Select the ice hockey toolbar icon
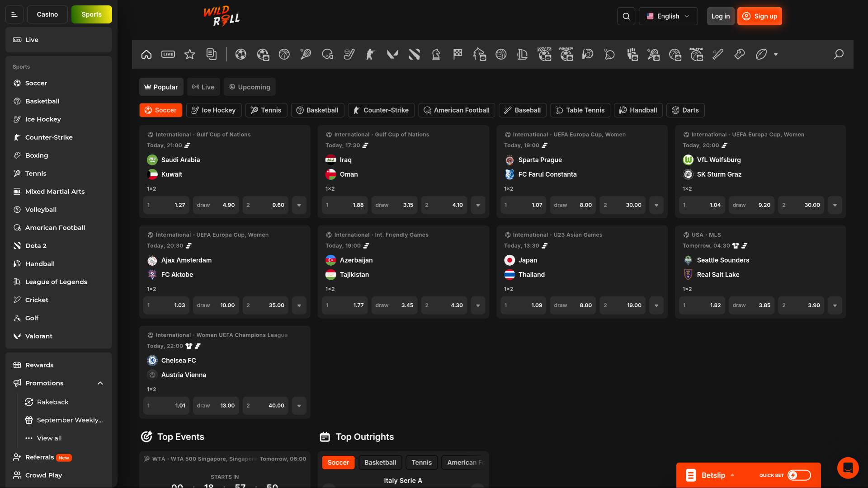868x488 pixels. pos(349,54)
